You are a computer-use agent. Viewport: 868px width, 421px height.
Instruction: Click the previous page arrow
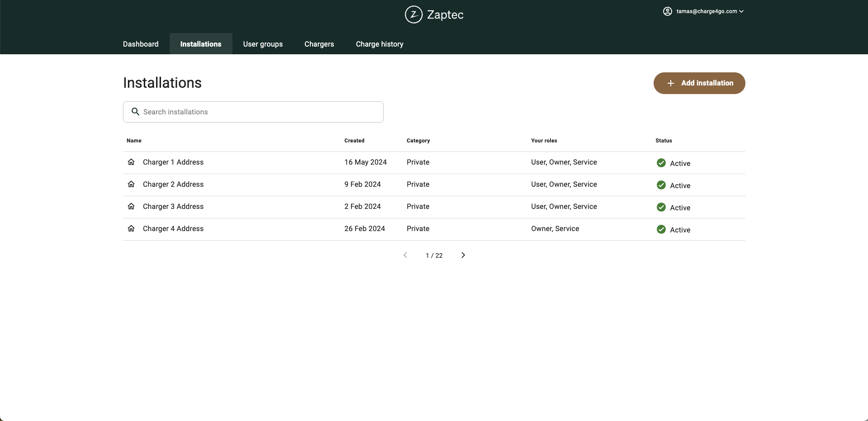pyautogui.click(x=405, y=255)
